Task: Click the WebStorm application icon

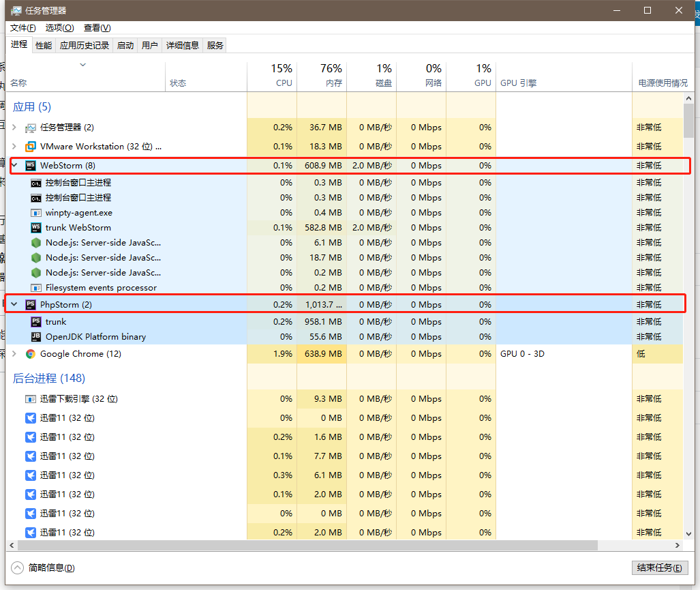Action: 31,166
